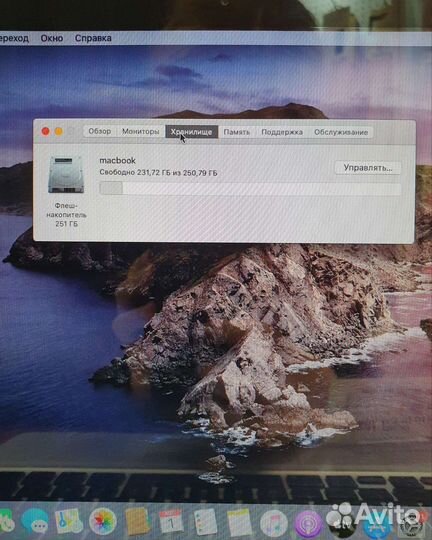Click the storage usage bar

pos(250,189)
